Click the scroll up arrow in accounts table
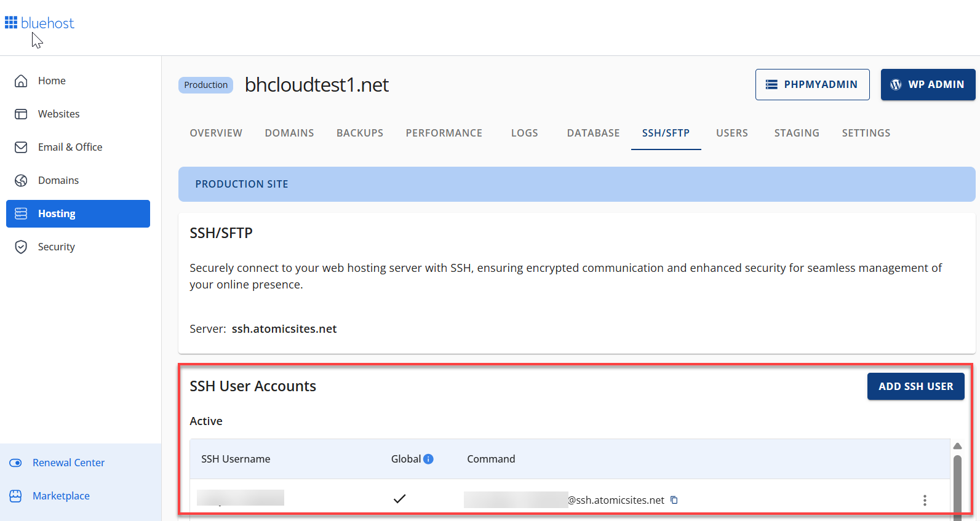This screenshot has height=521, width=980. pyautogui.click(x=957, y=446)
